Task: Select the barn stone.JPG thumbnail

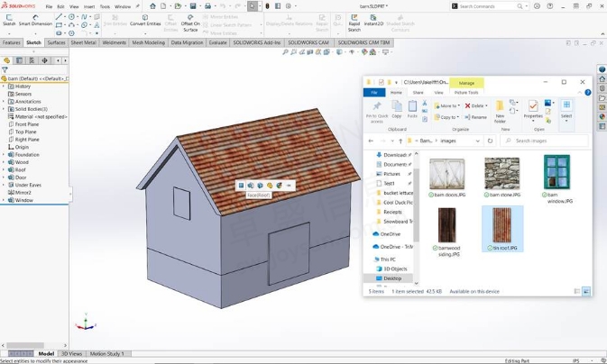Action: pyautogui.click(x=501, y=173)
